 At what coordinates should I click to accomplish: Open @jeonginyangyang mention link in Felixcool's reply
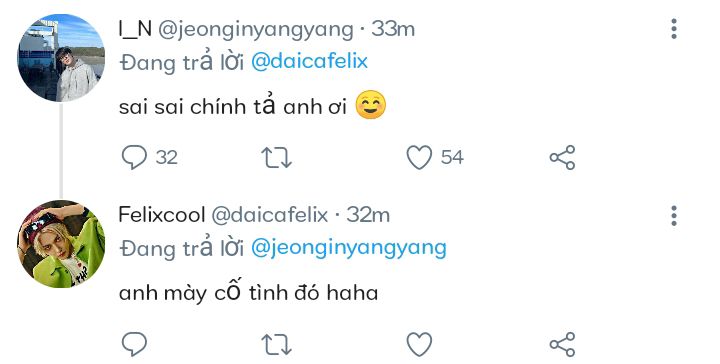[349, 249]
